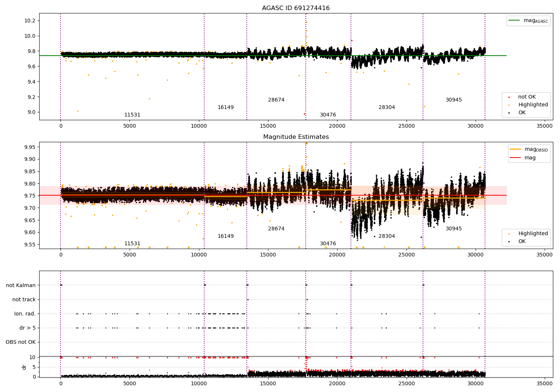The image size is (560, 392).
Task: Click the y-axis tick 9.55 in the middle plot
Action: click(x=30, y=245)
